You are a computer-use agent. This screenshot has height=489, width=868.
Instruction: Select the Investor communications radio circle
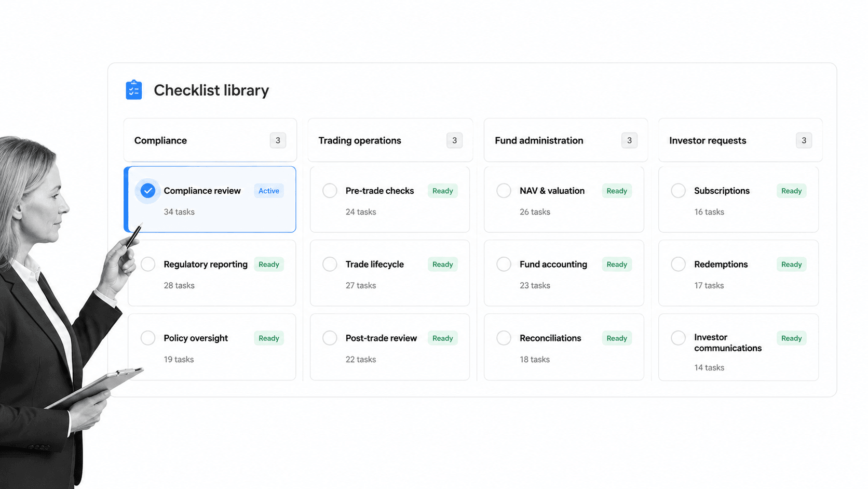[678, 338]
